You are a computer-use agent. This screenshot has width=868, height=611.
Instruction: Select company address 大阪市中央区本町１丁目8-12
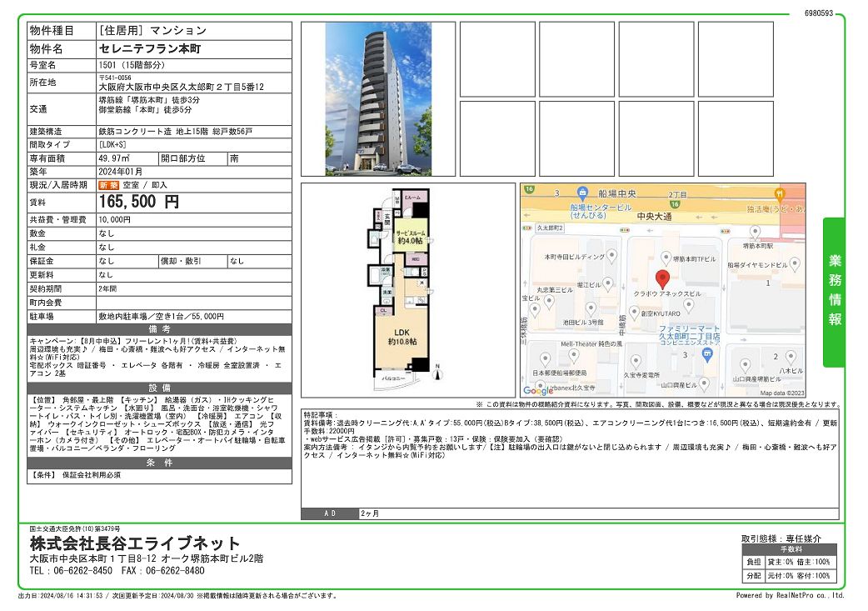(93, 559)
